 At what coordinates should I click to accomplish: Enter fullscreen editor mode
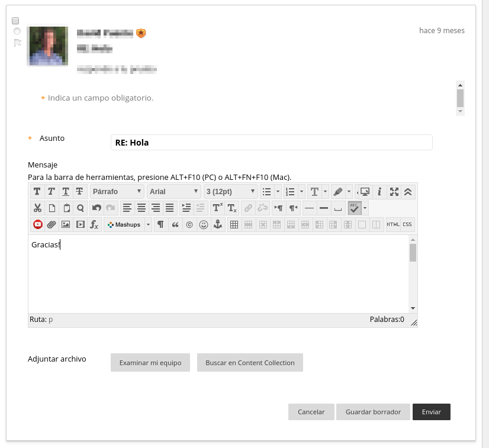click(x=394, y=192)
